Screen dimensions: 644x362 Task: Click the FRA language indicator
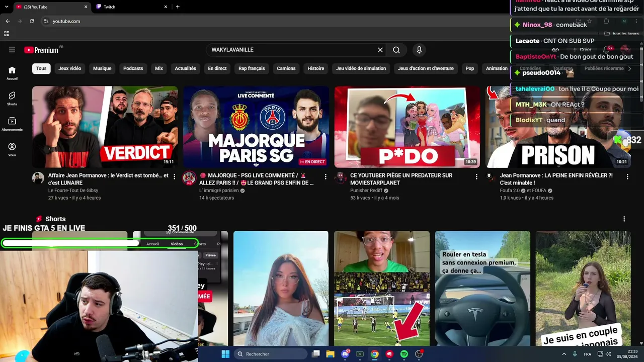click(588, 354)
